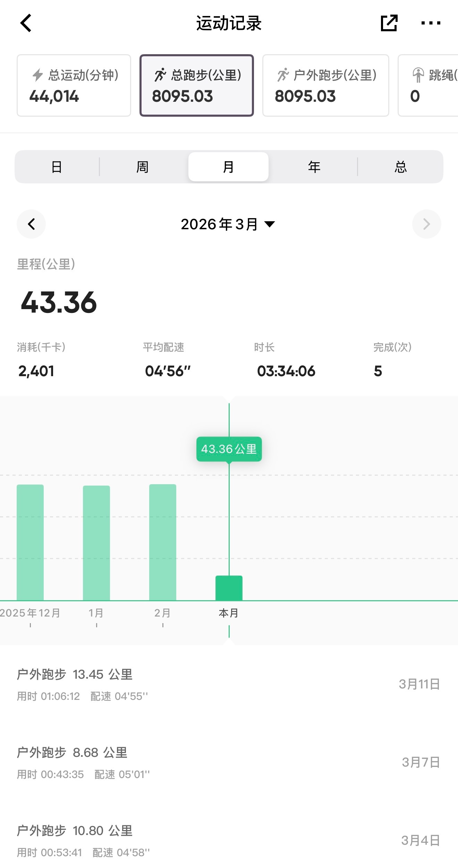Image resolution: width=458 pixels, height=868 pixels.
Task: Tap the back arrow at top left
Action: pyautogui.click(x=26, y=23)
